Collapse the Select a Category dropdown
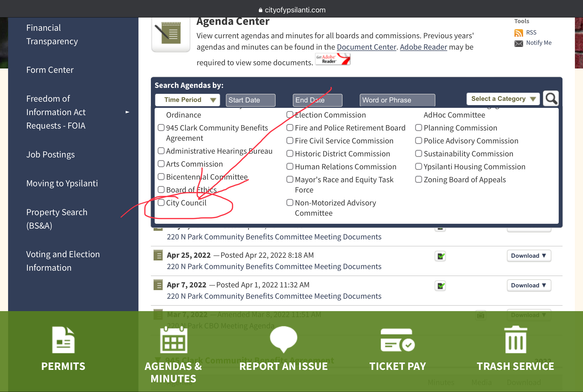Screen dimensions: 583x392 point(503,99)
